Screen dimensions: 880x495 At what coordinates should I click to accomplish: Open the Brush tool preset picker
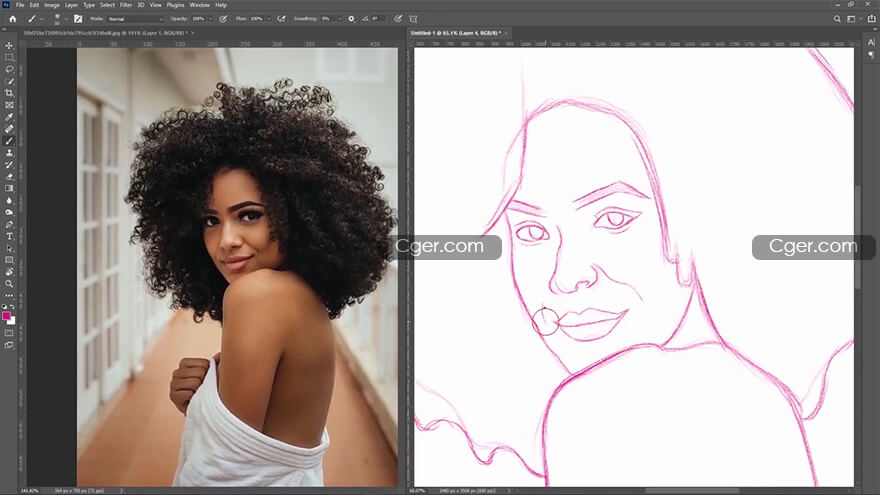pos(34,19)
